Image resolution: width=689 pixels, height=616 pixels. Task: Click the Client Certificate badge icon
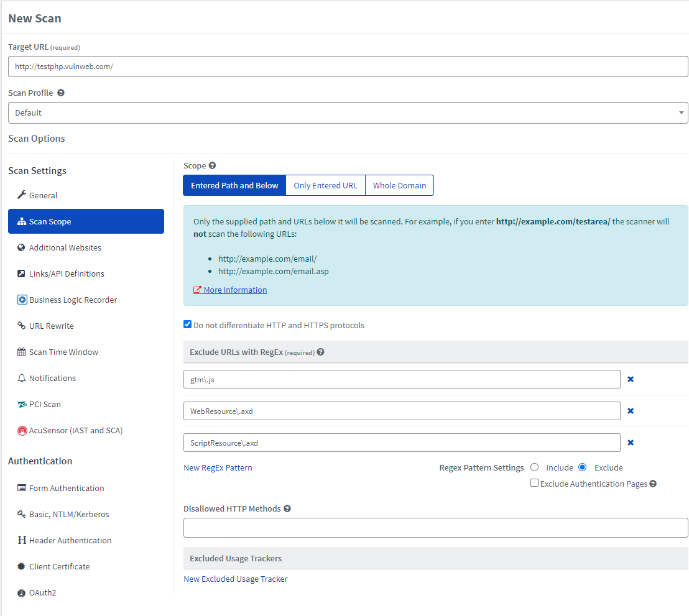click(21, 566)
